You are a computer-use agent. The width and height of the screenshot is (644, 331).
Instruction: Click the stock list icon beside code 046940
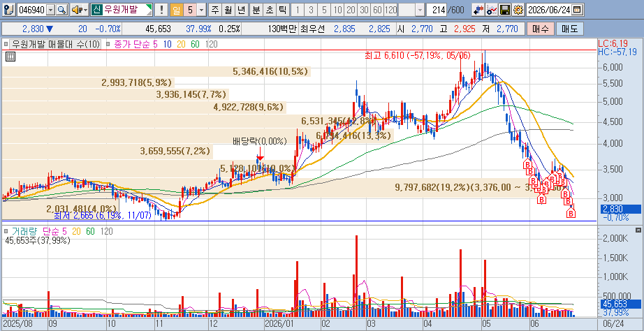coord(10,10)
